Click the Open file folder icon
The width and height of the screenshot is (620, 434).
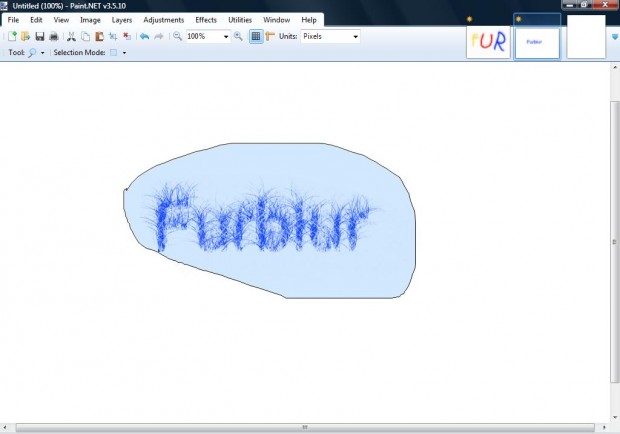tap(26, 36)
